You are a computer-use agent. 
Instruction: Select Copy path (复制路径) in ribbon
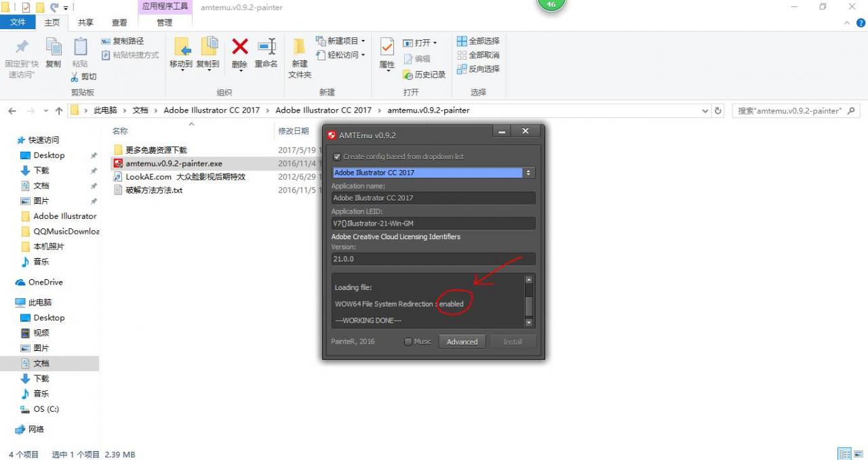click(123, 41)
